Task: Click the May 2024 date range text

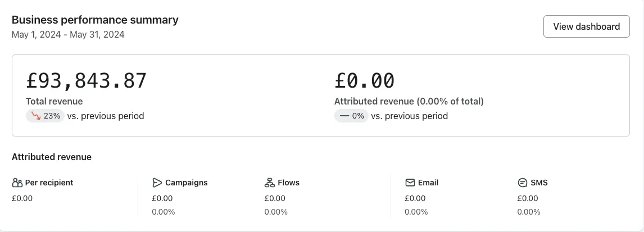Action: (x=68, y=34)
